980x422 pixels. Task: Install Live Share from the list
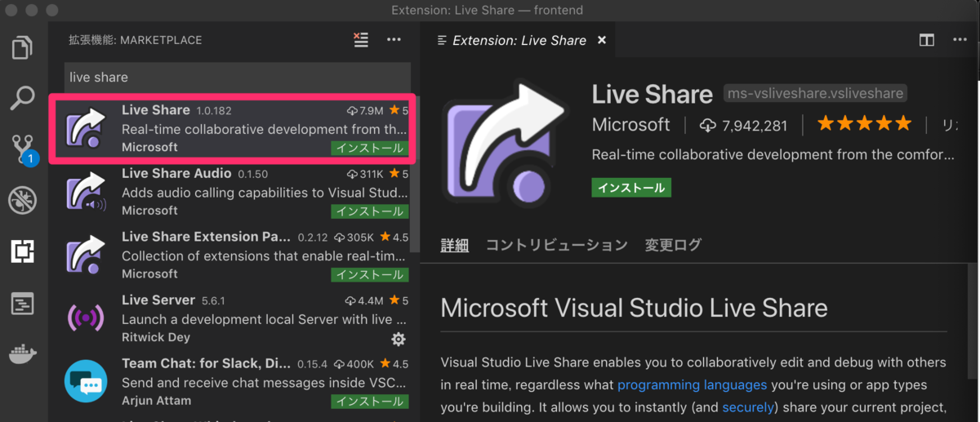tap(369, 148)
